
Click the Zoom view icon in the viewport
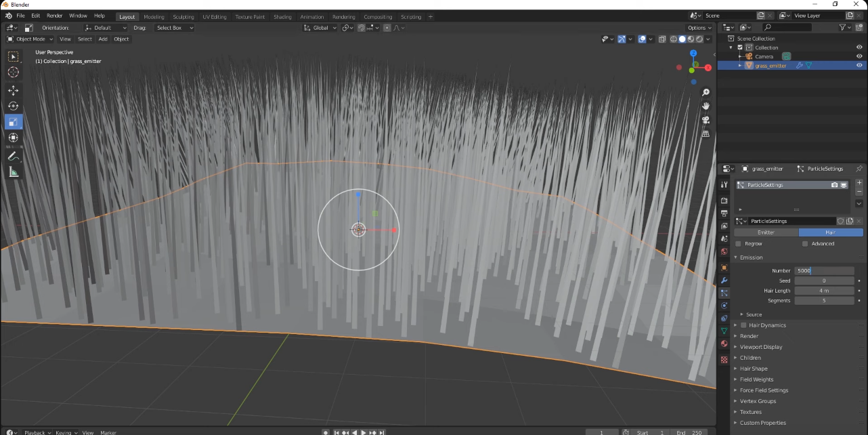pyautogui.click(x=706, y=92)
